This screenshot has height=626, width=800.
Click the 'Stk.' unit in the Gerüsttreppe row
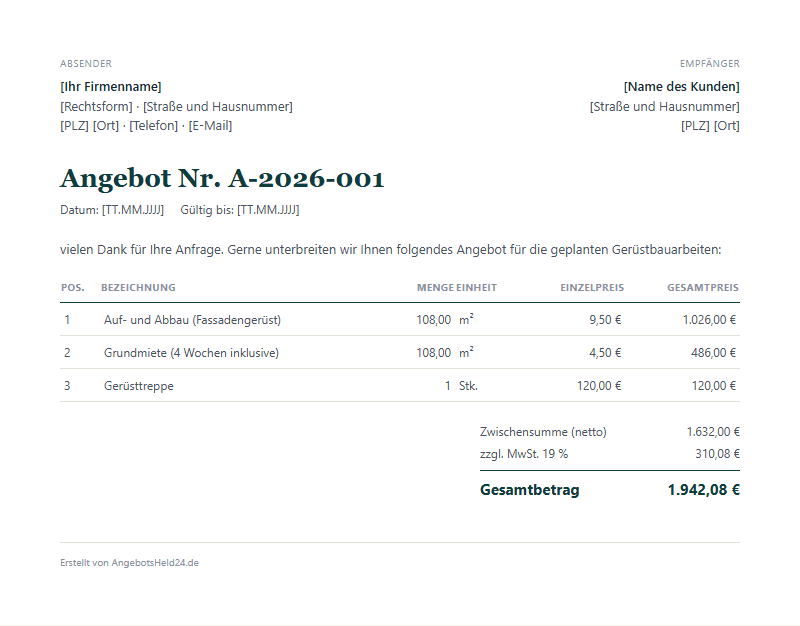[468, 386]
